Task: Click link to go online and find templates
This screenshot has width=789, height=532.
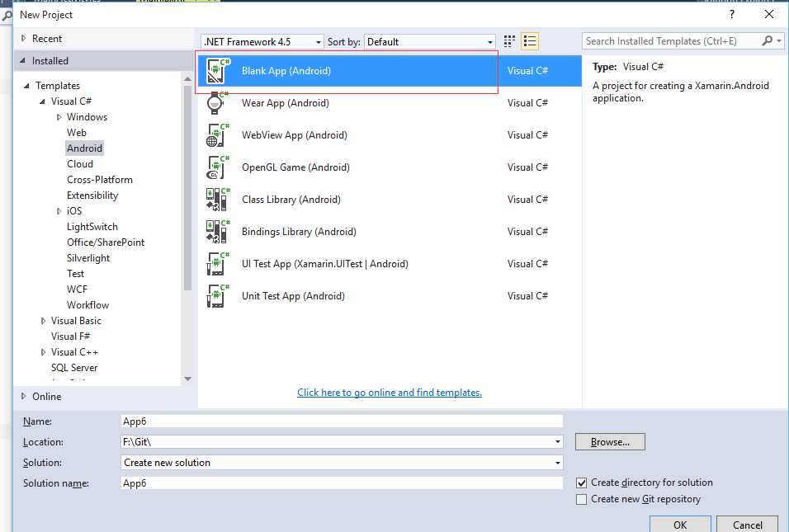Action: point(390,393)
